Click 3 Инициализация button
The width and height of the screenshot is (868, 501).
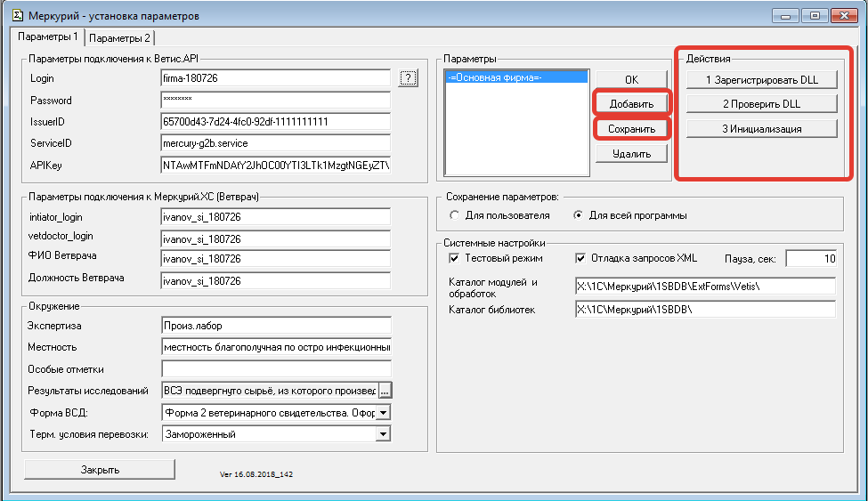coord(762,129)
